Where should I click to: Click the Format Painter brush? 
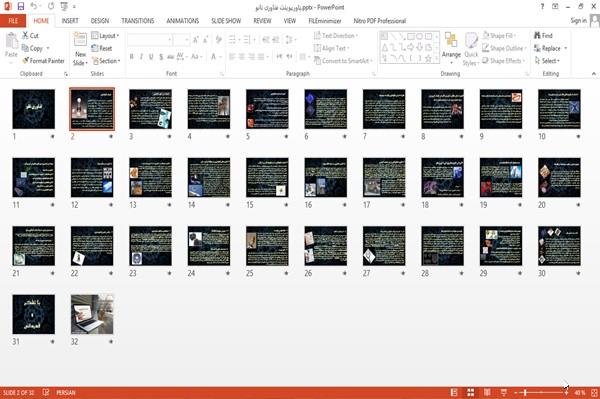[43, 61]
